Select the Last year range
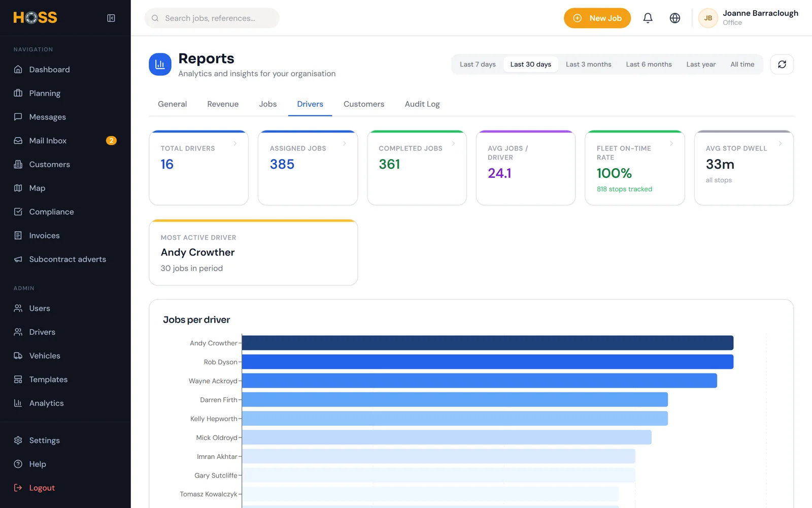The image size is (812, 508). [701, 65]
